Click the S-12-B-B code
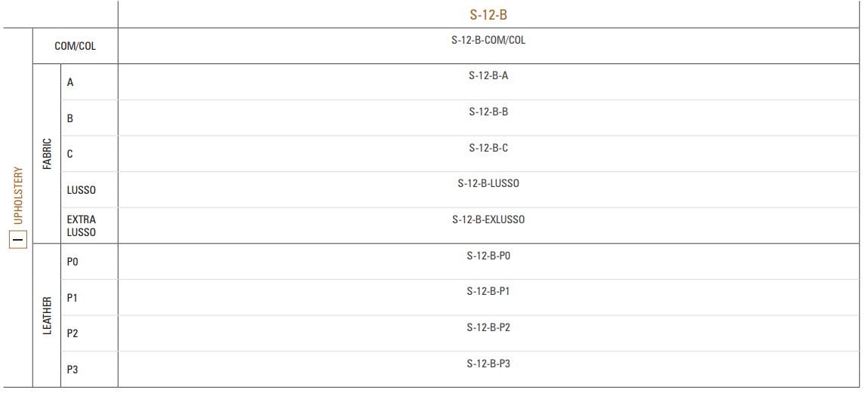This screenshot has height=399, width=868. [x=488, y=112]
